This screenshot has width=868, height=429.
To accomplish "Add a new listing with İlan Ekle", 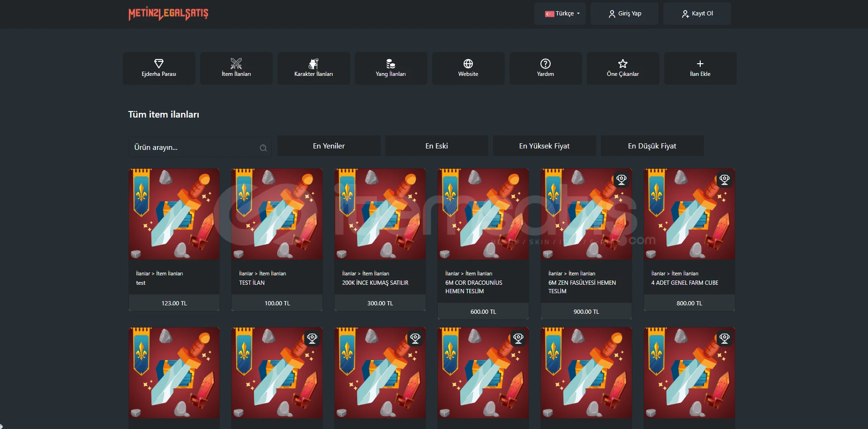I will (x=700, y=68).
